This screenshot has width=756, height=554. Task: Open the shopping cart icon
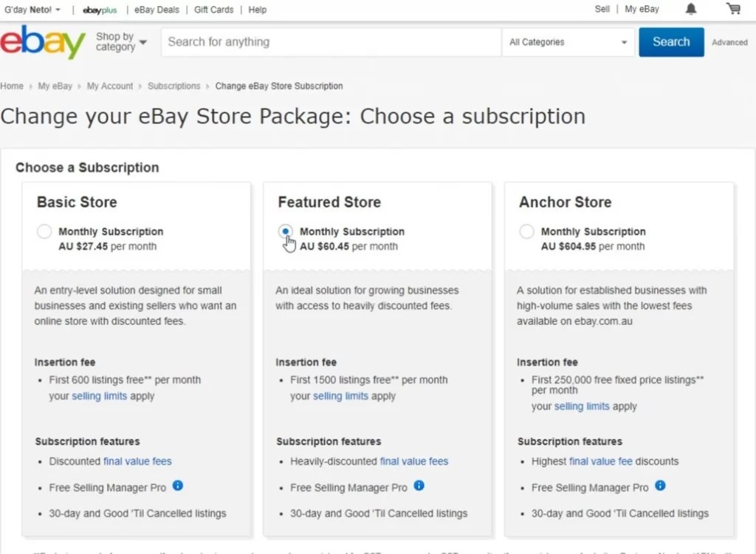pos(733,9)
